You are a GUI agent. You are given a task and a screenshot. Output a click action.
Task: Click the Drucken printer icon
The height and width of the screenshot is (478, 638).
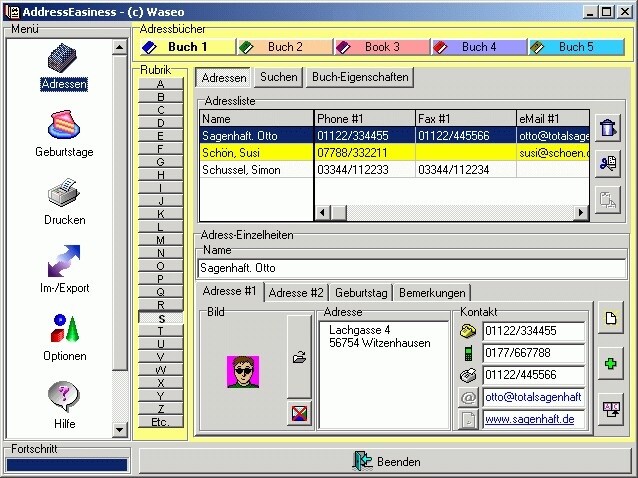pyautogui.click(x=64, y=194)
